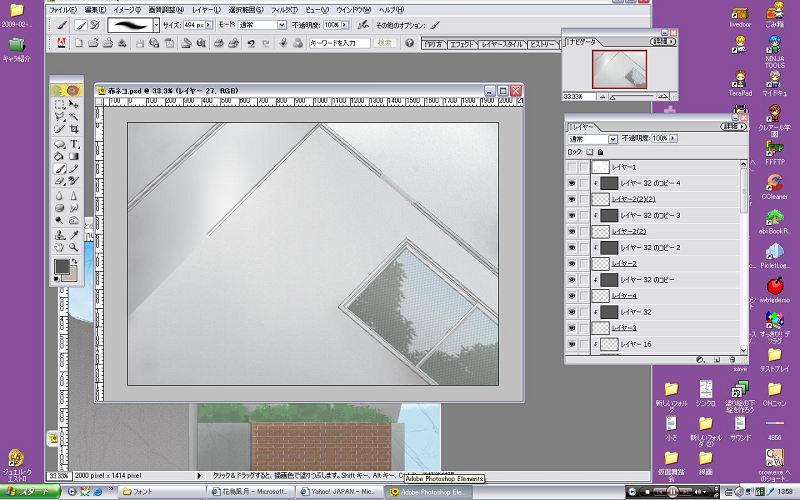Hide レイヤー4 layer
Screen dimensions: 800x500
[x=572, y=296]
